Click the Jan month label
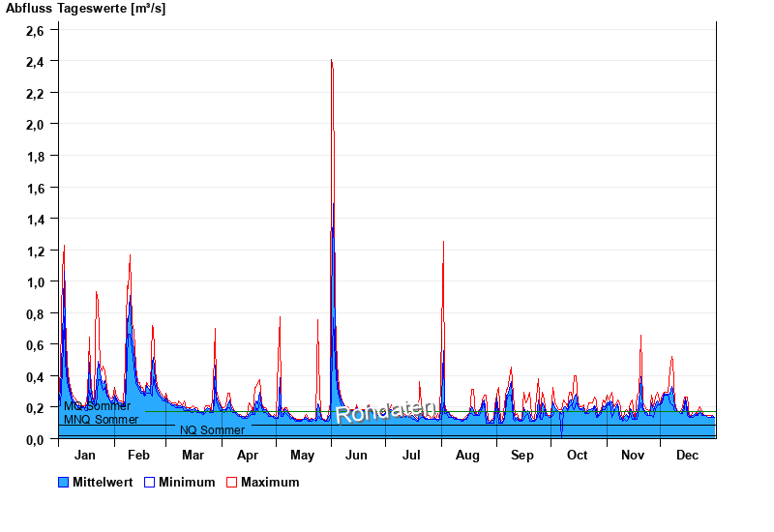Viewport: 774px width, 532px height. (x=85, y=455)
